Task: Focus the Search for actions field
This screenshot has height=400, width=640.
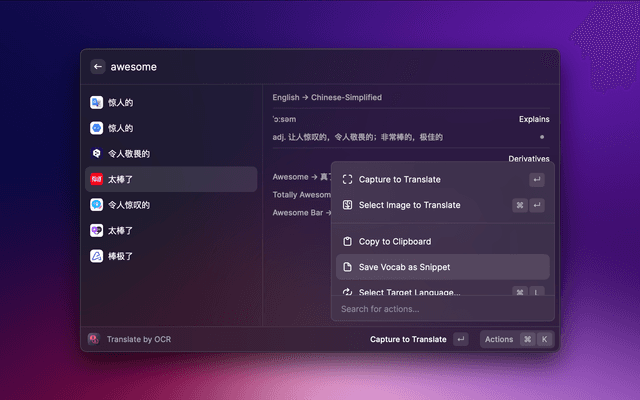Action: pyautogui.click(x=440, y=309)
